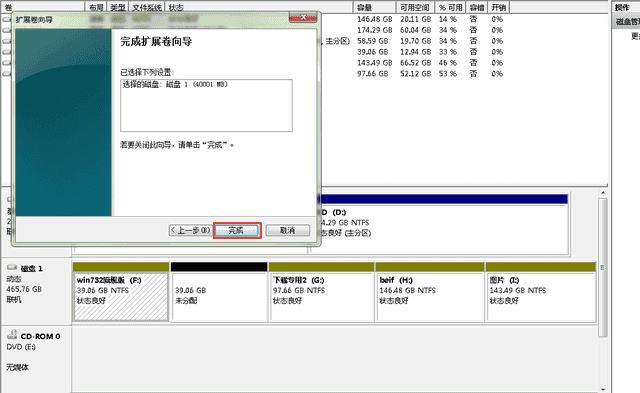Click the 完成 button in the wizard
Viewport: 640px width, 393px height.
click(237, 231)
